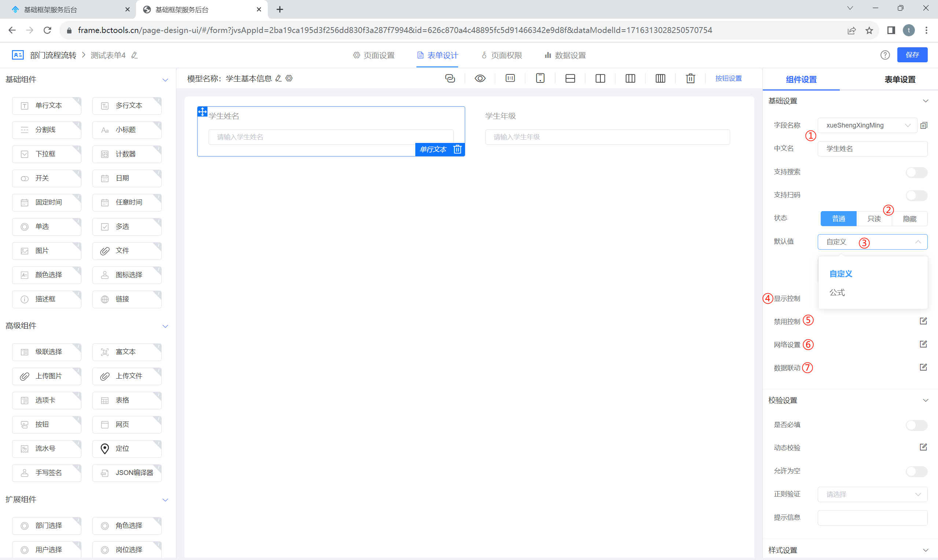Screen dimensions: 938x560
Task: Switch to 页面设置 tab
Action: click(374, 55)
